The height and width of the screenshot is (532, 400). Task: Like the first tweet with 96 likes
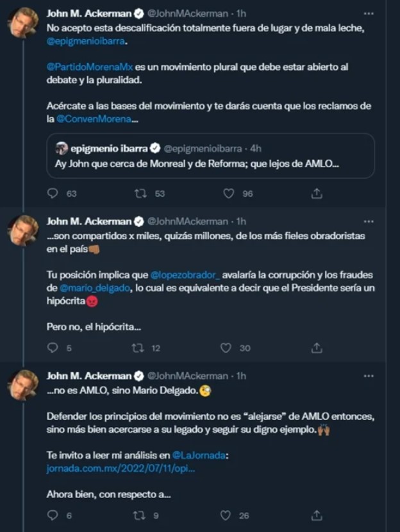click(x=228, y=194)
